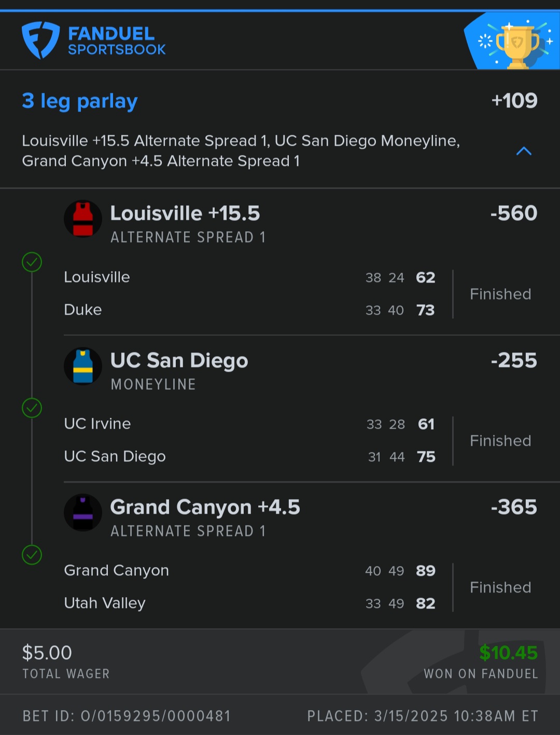Tap the +109 parlay odds
Image resolution: width=560 pixels, height=735 pixels.
(514, 101)
